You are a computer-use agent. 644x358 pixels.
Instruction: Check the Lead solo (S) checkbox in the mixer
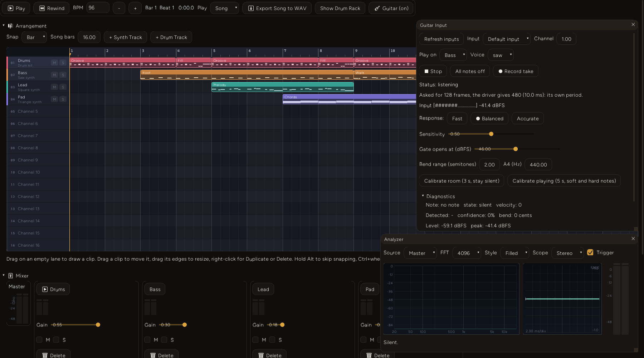coord(272,340)
